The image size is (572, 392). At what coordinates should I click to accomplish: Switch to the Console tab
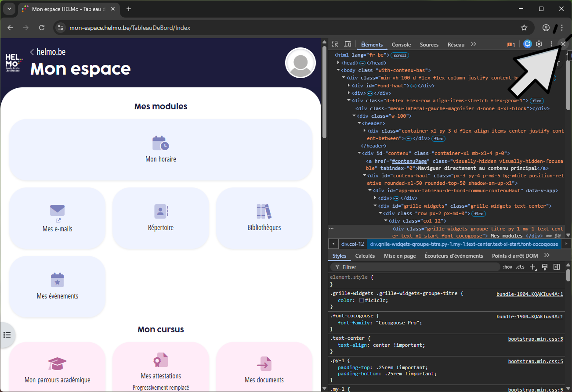pos(401,44)
